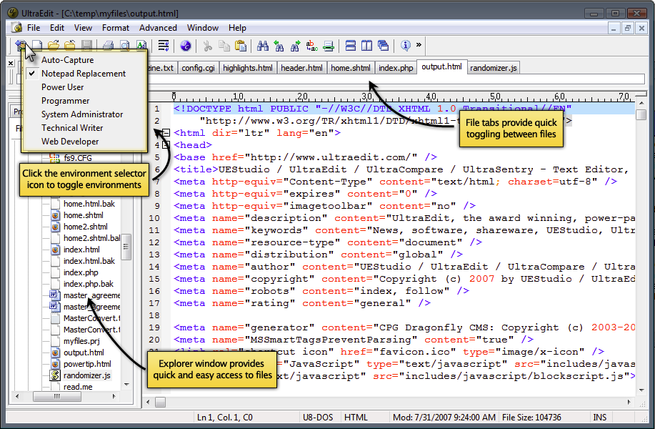Open the Advanced menu
The height and width of the screenshot is (429, 655).
[x=158, y=28]
